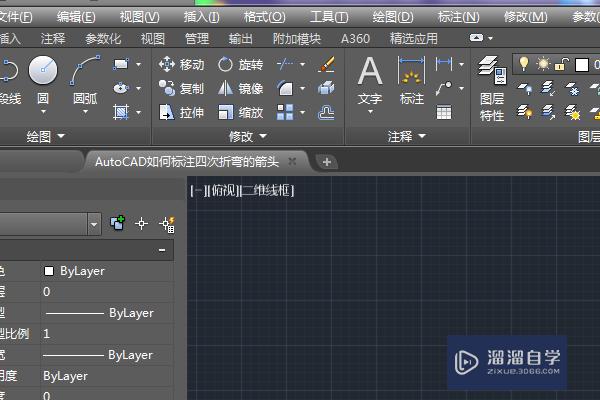Expand the Modify (修改) panel
The height and width of the screenshot is (400, 600).
click(248, 136)
